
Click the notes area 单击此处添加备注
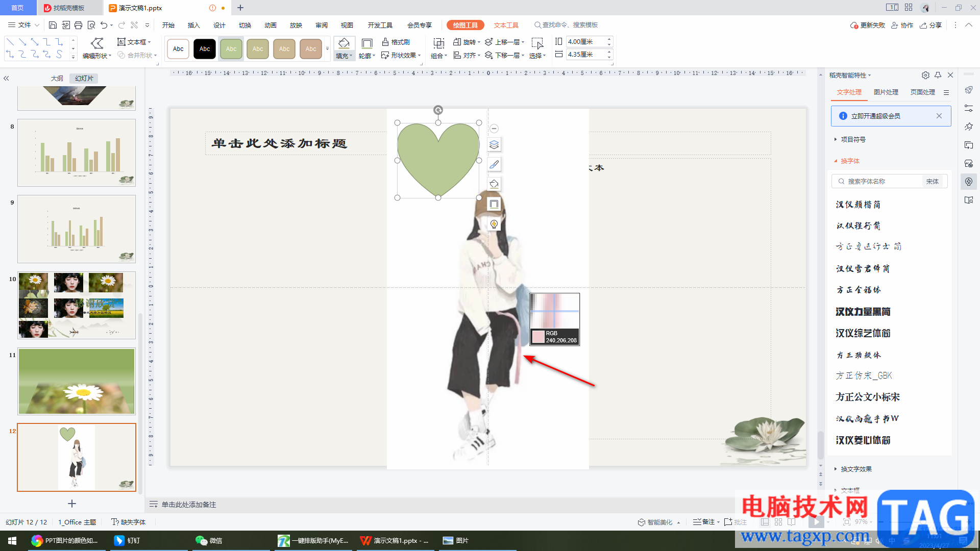point(189,504)
